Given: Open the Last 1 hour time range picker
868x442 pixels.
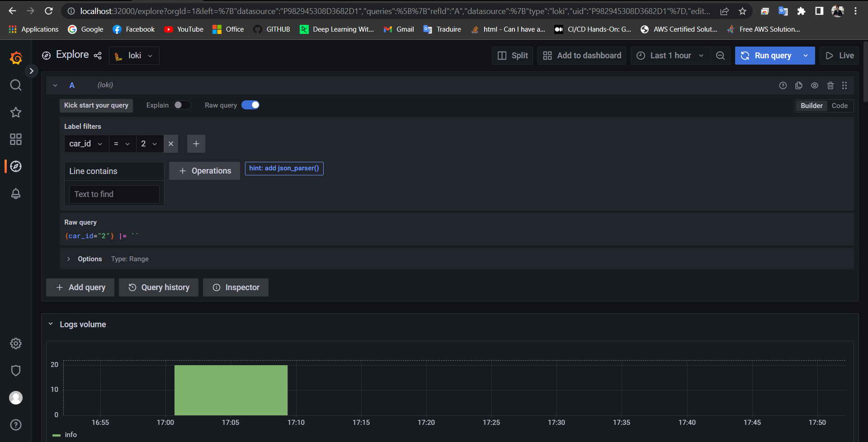Looking at the screenshot, I should pyautogui.click(x=670, y=55).
